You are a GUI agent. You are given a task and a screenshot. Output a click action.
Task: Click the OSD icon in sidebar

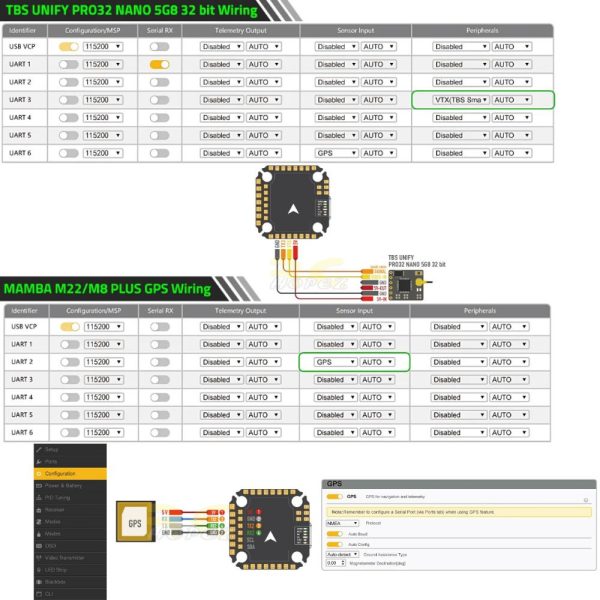39,546
